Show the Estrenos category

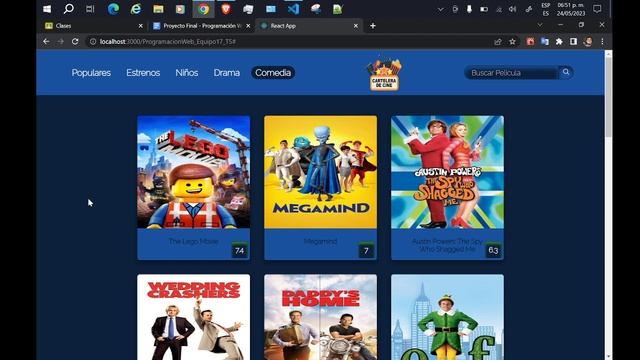(143, 73)
